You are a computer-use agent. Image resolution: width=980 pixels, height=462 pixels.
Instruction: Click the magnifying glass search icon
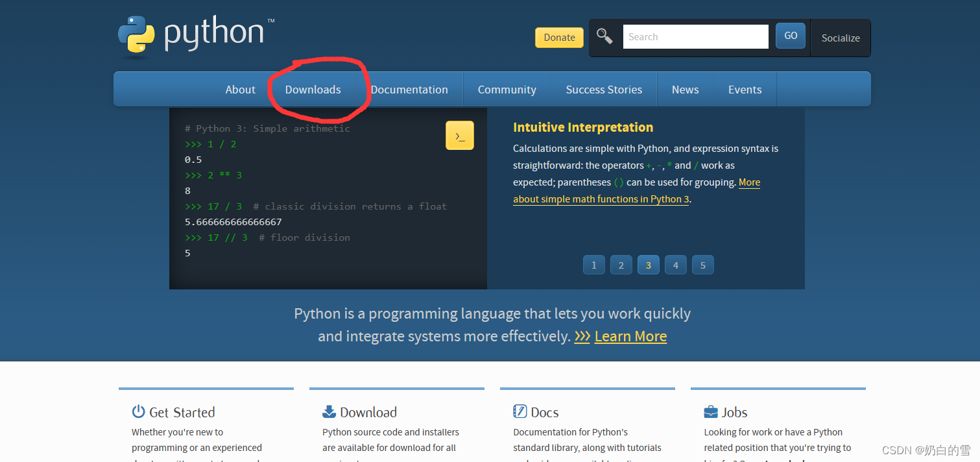[604, 36]
